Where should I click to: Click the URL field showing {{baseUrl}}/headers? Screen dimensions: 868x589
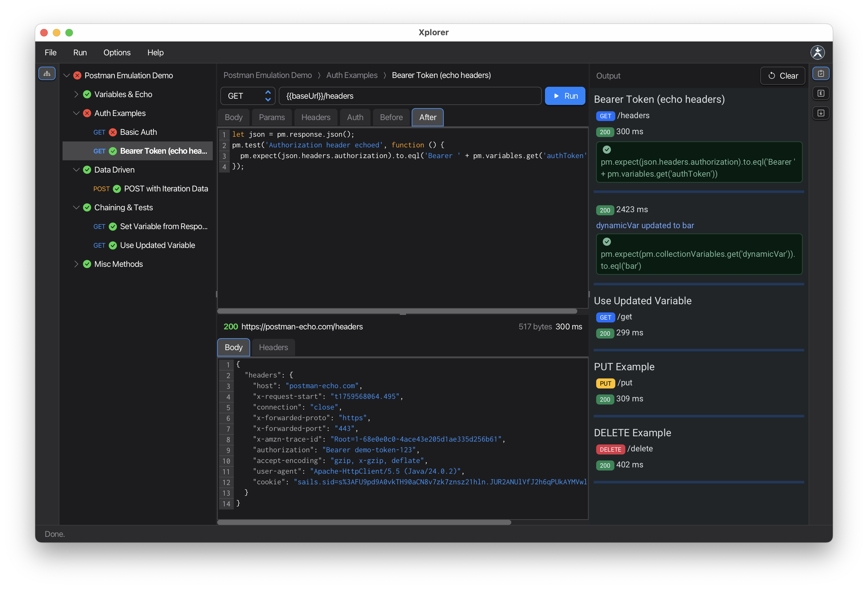(410, 96)
